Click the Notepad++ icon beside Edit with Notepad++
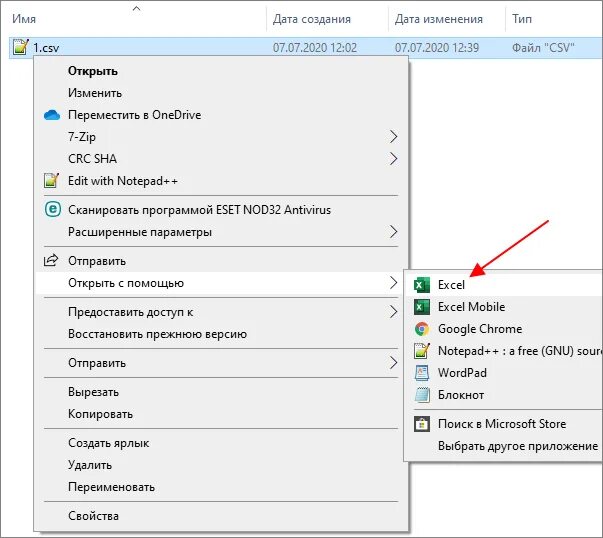The image size is (603, 538). pyautogui.click(x=52, y=180)
